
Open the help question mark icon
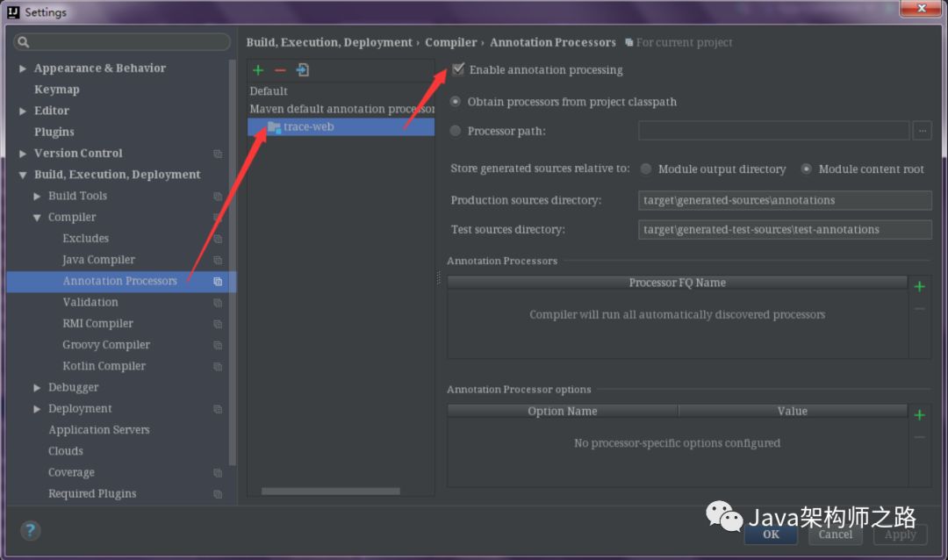[30, 530]
